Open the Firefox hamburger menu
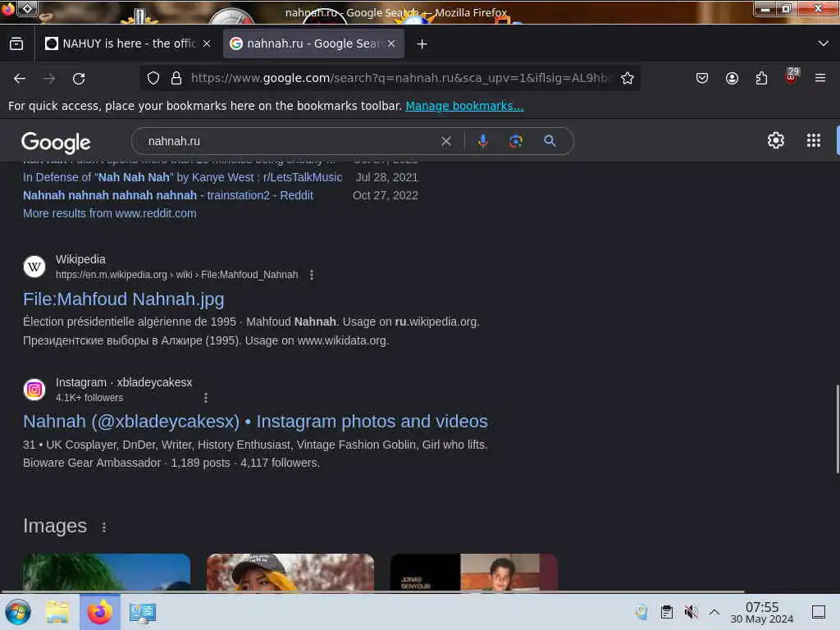The width and height of the screenshot is (840, 630). 820,78
